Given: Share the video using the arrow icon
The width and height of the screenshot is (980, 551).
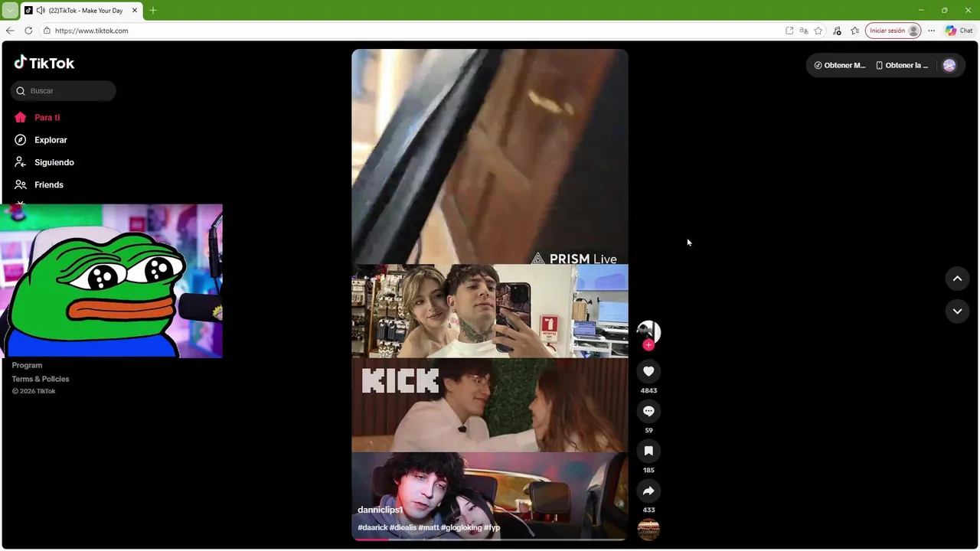Looking at the screenshot, I should point(648,491).
